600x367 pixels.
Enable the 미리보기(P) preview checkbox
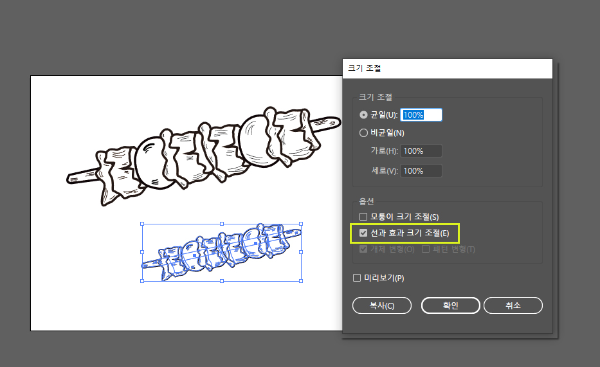357,278
